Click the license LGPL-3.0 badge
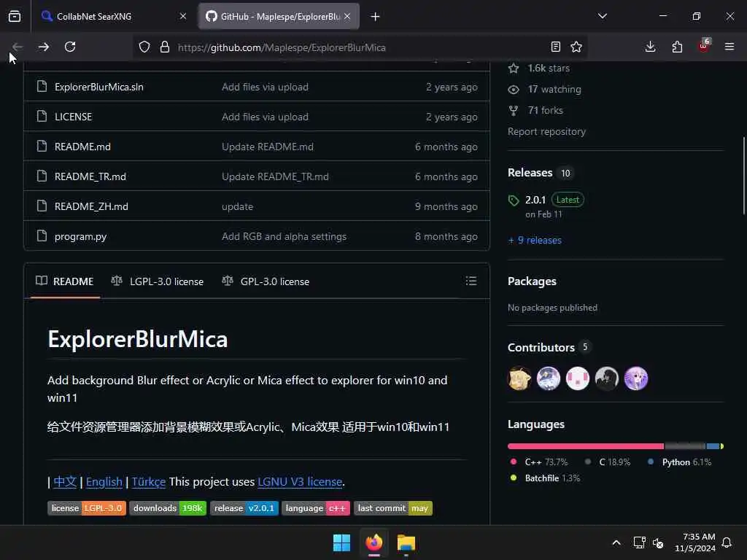Image resolution: width=747 pixels, height=560 pixels. tap(87, 508)
